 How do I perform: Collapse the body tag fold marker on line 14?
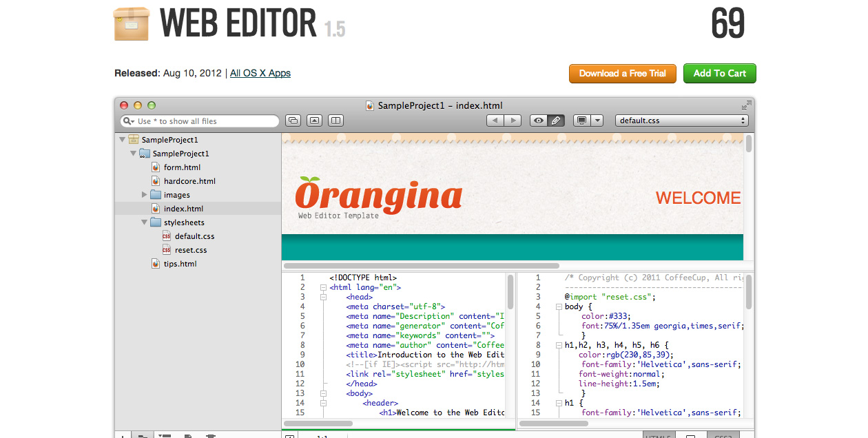click(322, 404)
